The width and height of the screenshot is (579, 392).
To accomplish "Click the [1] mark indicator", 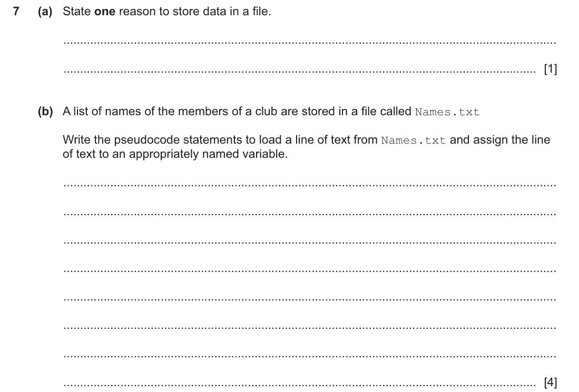I will 550,68.
